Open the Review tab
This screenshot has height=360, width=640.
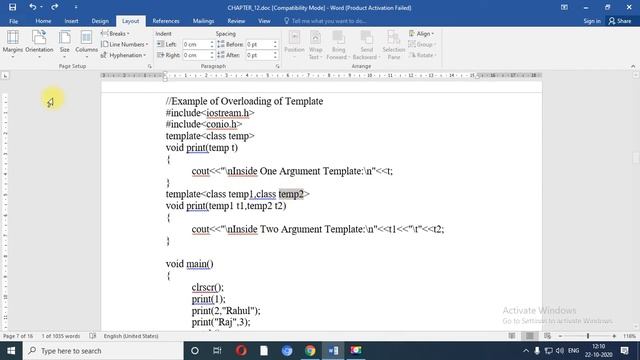(236, 21)
